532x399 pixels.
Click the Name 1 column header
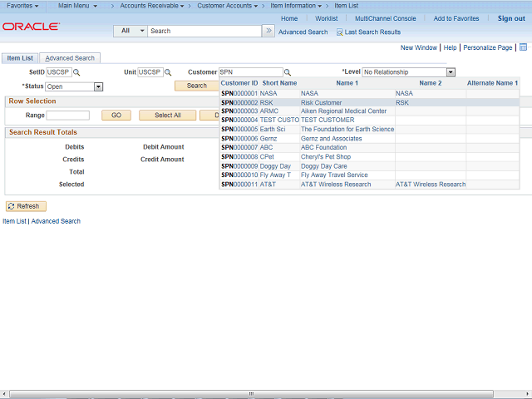point(347,83)
